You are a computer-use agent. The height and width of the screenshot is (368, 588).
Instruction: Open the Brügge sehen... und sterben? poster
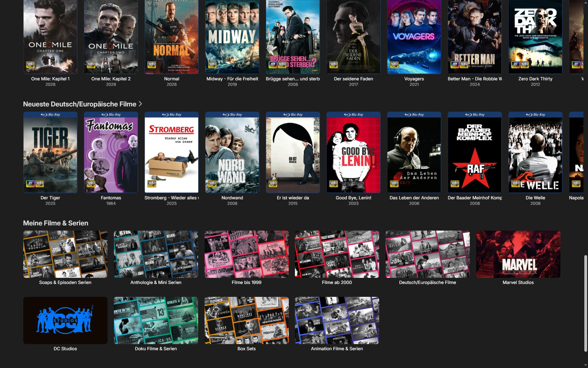pyautogui.click(x=293, y=37)
